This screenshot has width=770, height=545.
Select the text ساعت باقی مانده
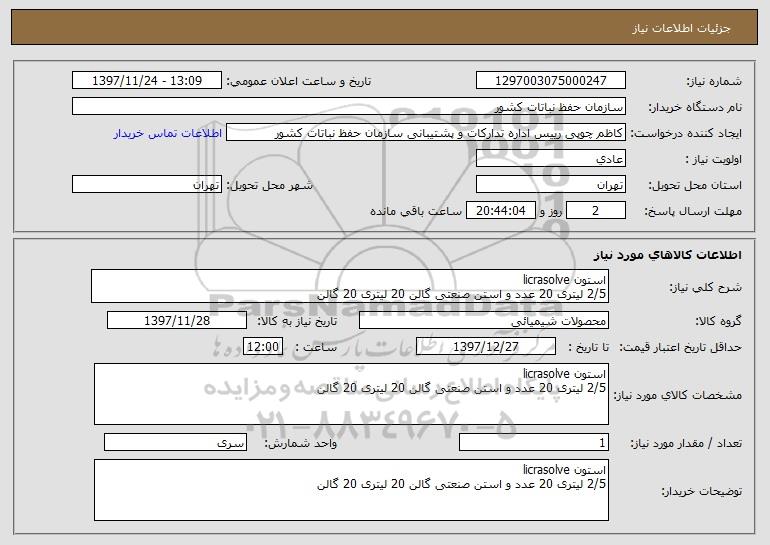coord(416,211)
